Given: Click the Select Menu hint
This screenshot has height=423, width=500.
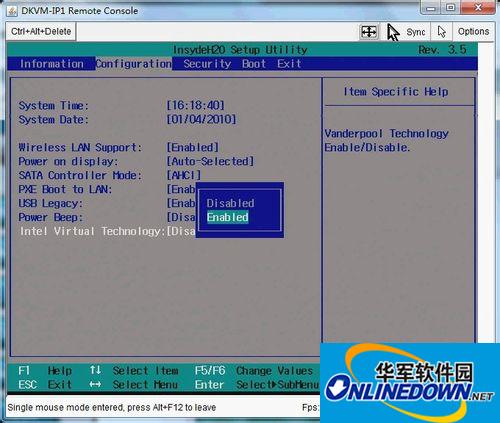Looking at the screenshot, I should [x=134, y=384].
